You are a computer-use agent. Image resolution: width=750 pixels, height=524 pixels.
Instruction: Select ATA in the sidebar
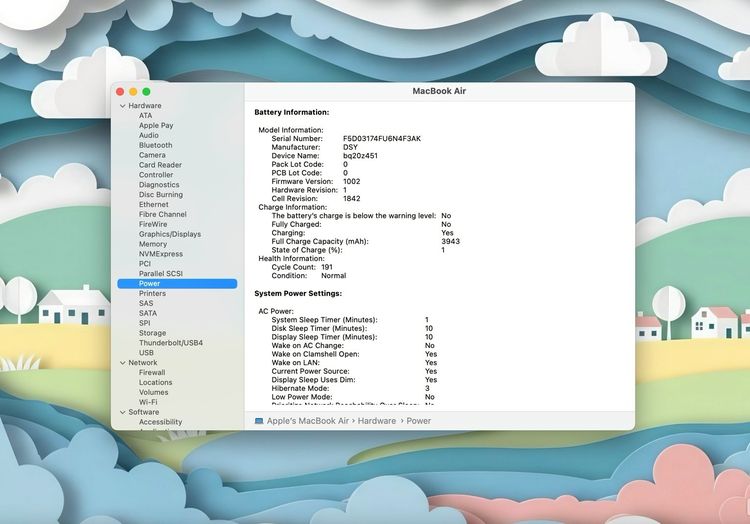[x=145, y=116]
